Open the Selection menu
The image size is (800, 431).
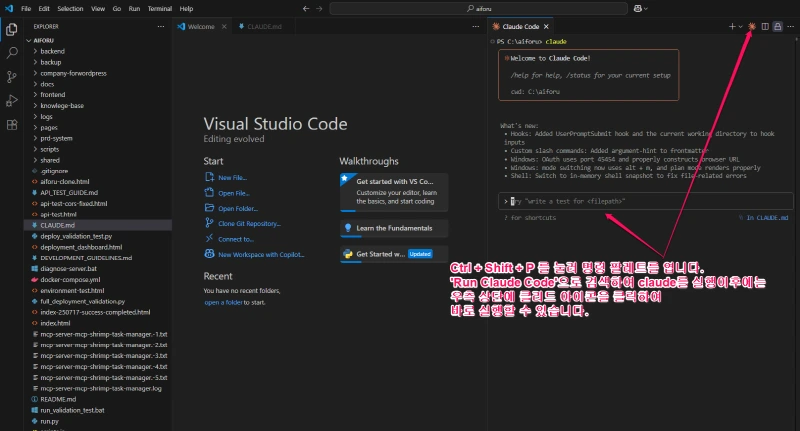[70, 9]
